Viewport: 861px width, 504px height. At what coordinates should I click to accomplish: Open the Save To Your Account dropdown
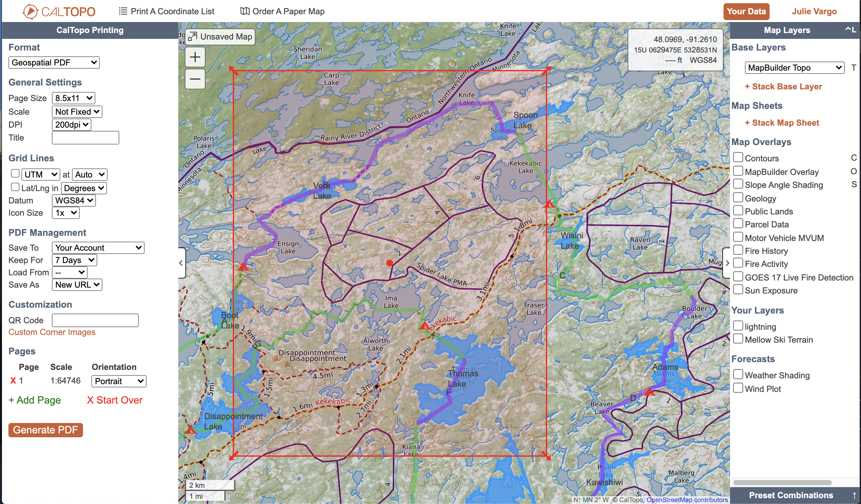point(98,248)
